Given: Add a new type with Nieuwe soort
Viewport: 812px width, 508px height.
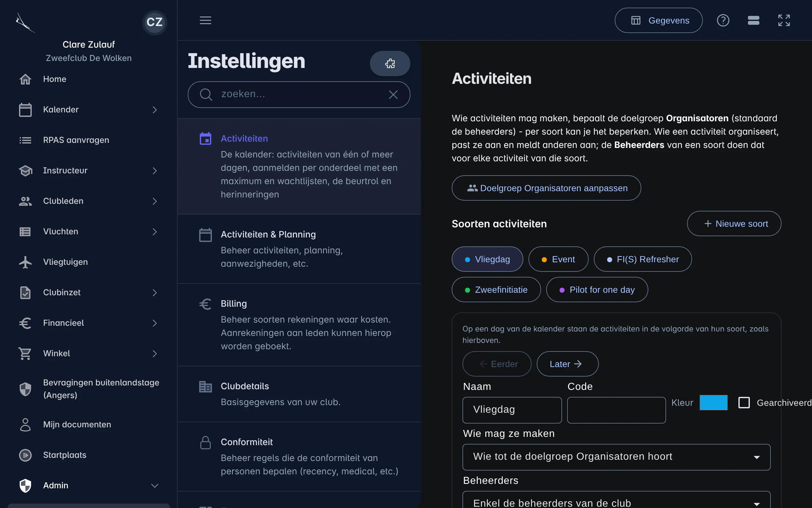Looking at the screenshot, I should pos(734,224).
